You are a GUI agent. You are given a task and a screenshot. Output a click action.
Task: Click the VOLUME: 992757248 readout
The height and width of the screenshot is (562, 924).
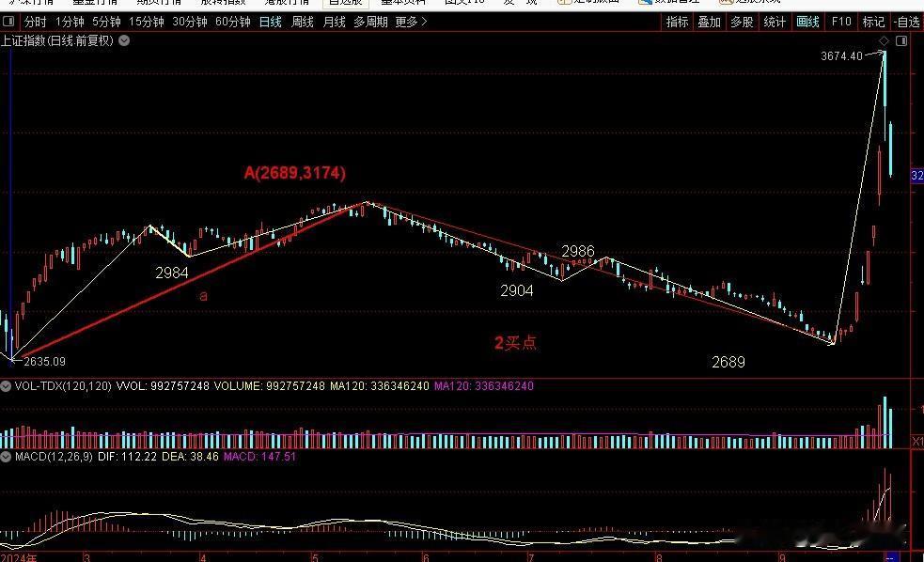coord(269,386)
